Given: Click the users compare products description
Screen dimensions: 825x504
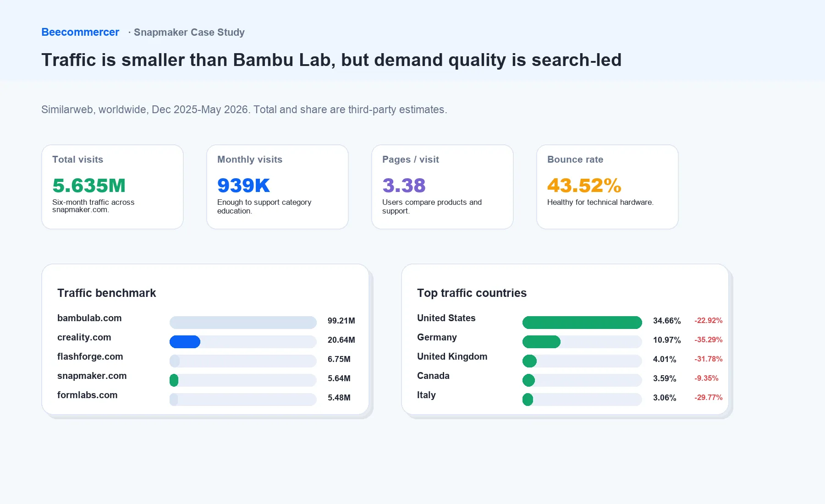Looking at the screenshot, I should 432,207.
